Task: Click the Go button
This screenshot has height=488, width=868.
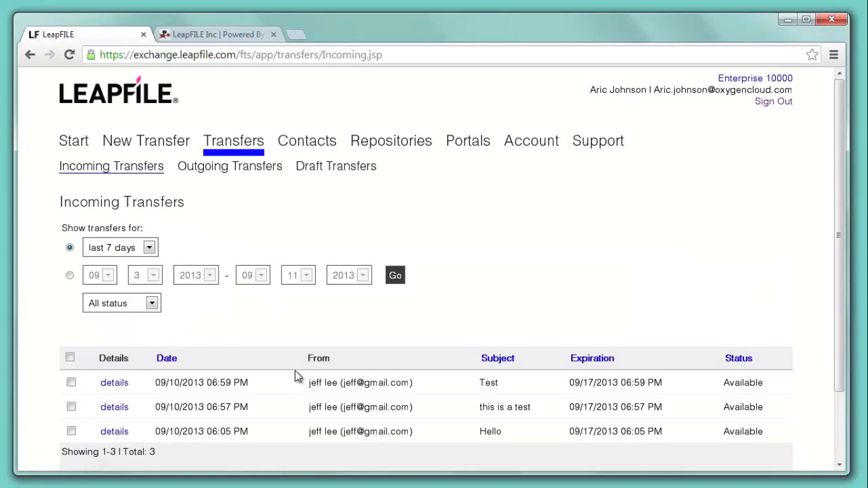Action: tap(395, 275)
